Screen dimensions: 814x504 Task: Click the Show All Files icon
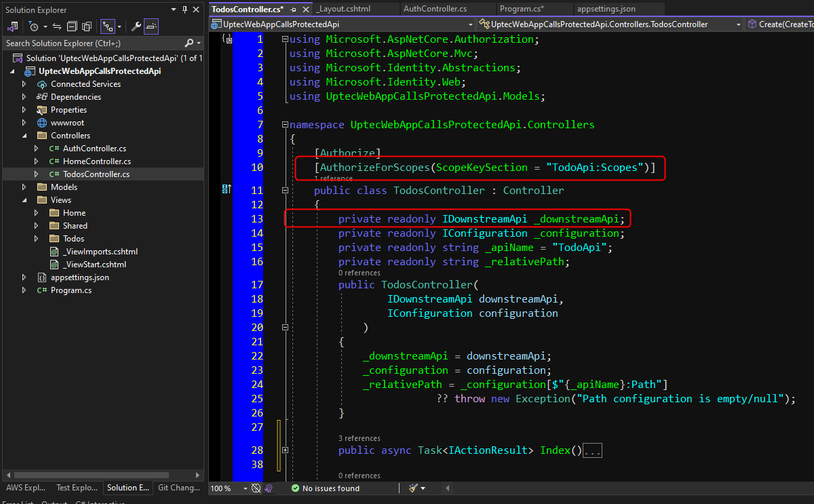(87, 26)
